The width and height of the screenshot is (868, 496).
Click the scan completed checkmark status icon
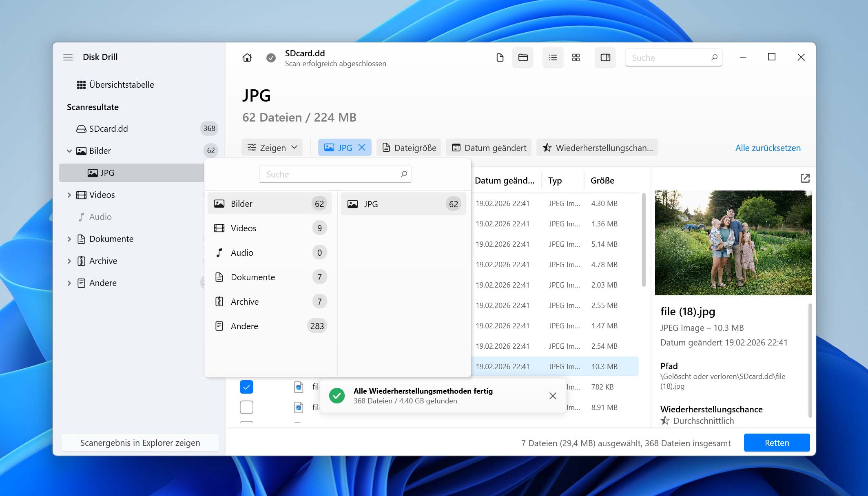[x=271, y=58]
